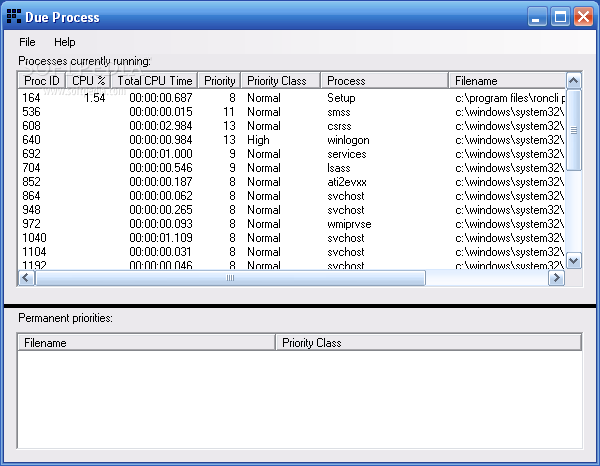Click Priority Class header in Permanent priorities
Image resolution: width=600 pixels, height=466 pixels.
[x=429, y=342]
